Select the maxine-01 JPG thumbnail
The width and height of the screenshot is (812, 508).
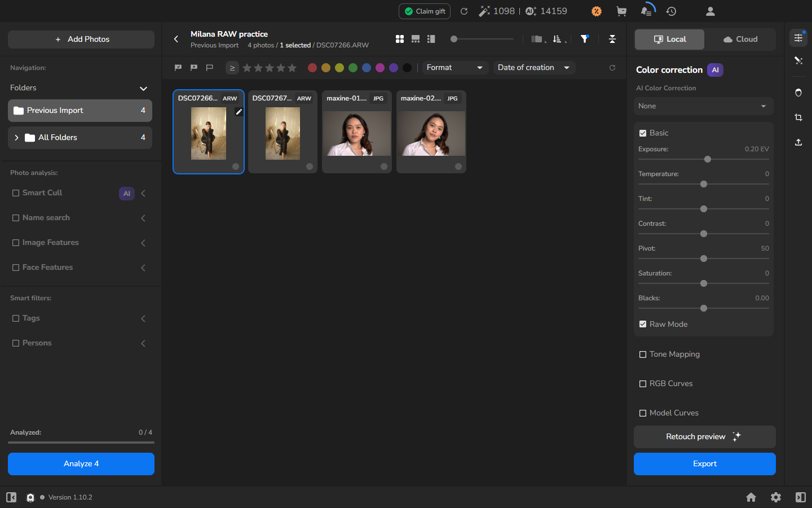pyautogui.click(x=357, y=132)
